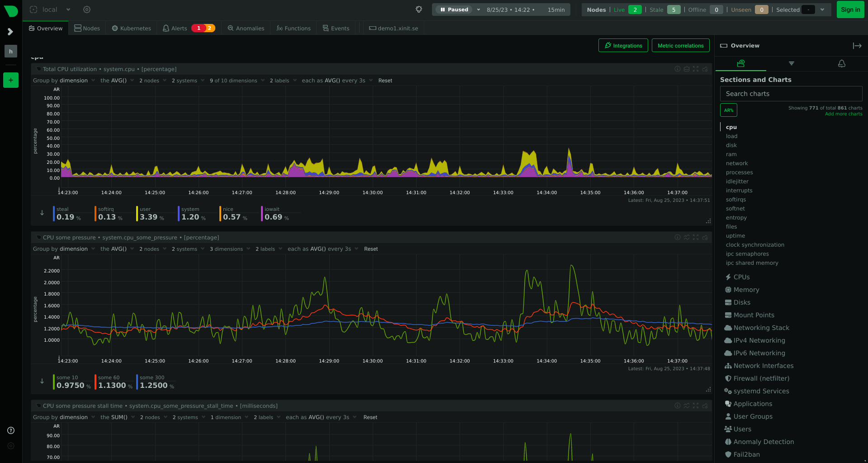Switch to the Nodes tab
This screenshot has width=868, height=463.
pos(87,28)
